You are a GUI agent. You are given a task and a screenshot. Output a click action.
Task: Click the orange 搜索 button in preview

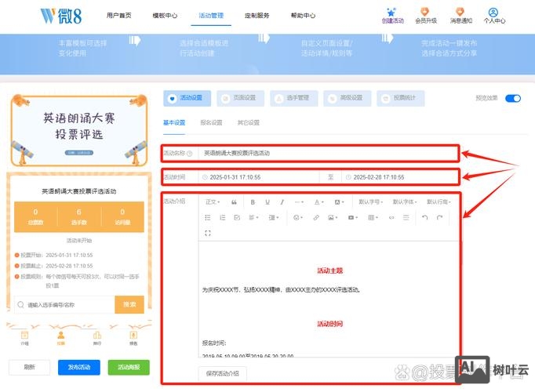coord(129,304)
